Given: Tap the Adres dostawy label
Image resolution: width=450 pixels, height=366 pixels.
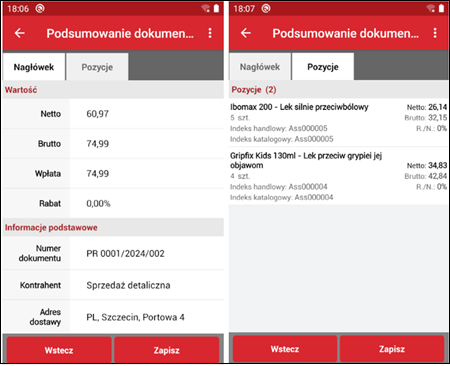Looking at the screenshot, I should 45,317.
